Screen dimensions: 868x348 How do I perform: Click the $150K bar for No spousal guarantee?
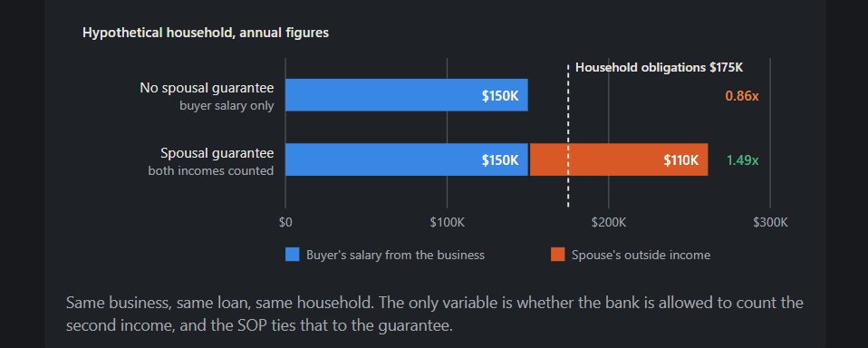406,95
